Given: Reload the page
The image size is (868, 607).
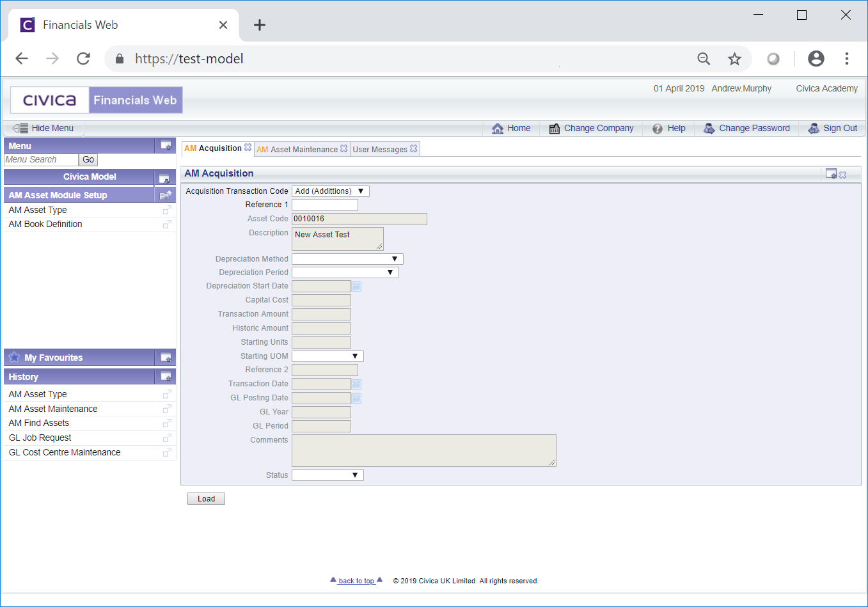Looking at the screenshot, I should click(83, 59).
